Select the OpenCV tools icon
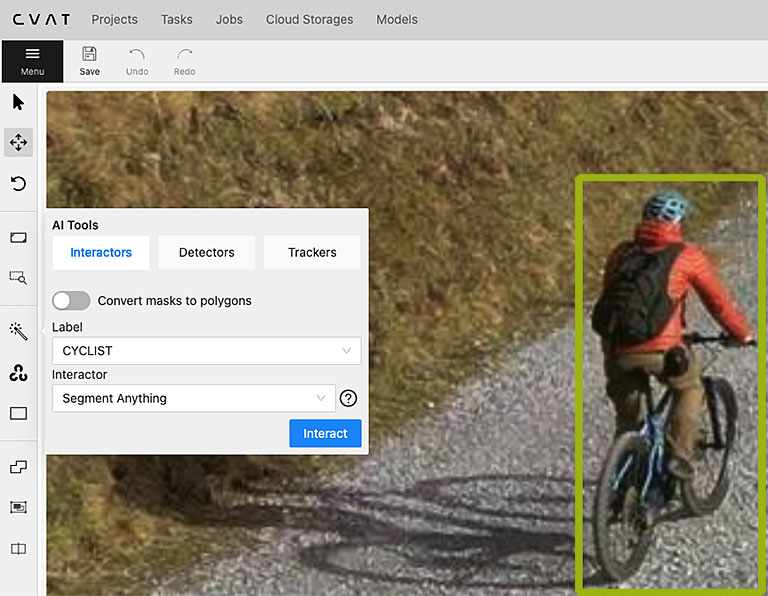Image resolution: width=768 pixels, height=596 pixels. [18, 373]
